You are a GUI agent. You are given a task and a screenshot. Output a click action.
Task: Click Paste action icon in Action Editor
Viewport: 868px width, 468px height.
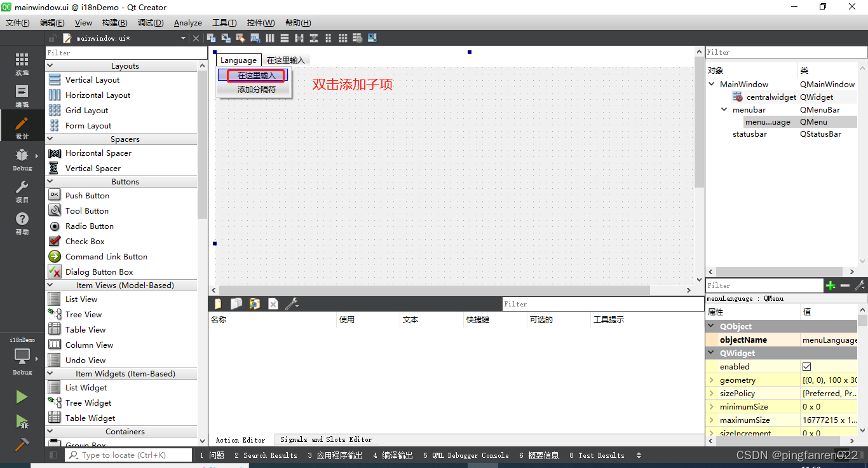tap(255, 304)
